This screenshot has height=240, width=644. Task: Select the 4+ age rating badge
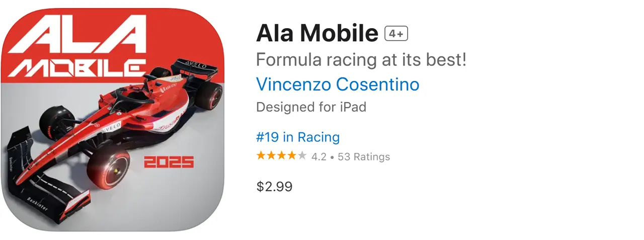(x=396, y=34)
